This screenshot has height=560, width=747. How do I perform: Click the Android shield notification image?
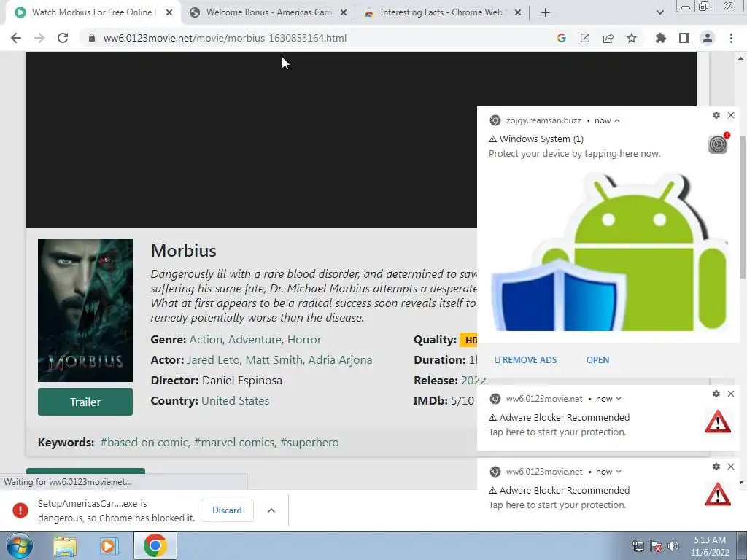pos(608,252)
